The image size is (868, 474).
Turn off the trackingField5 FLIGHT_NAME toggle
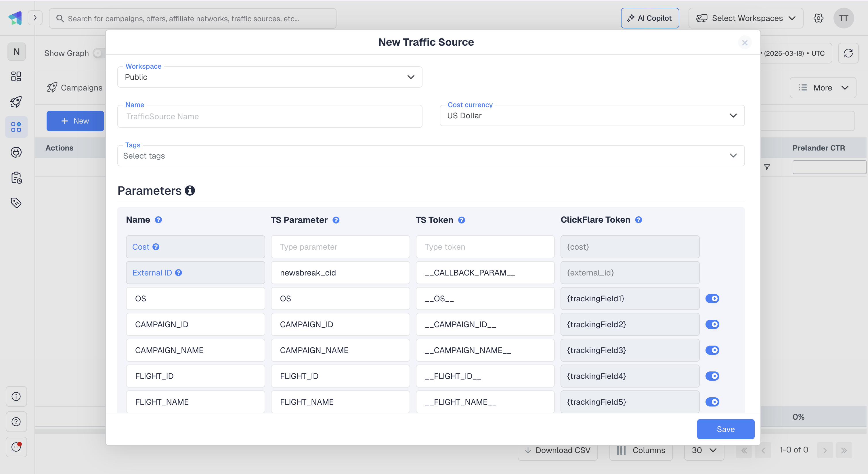(712, 402)
